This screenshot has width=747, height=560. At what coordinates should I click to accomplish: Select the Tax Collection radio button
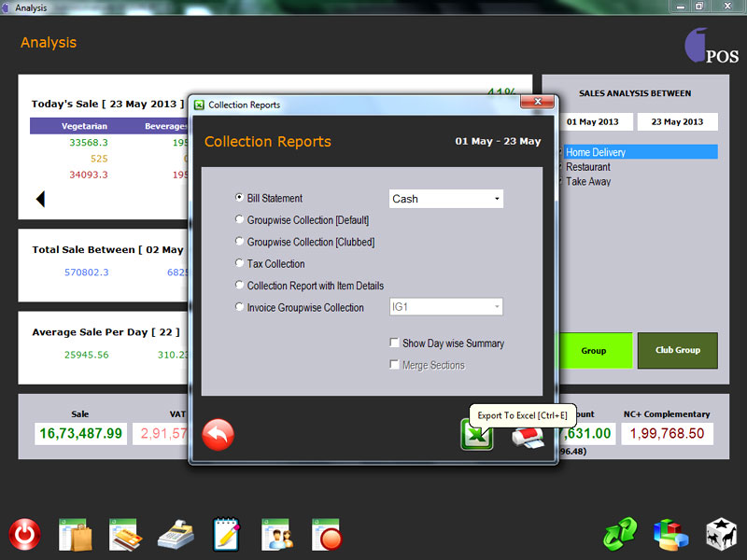point(240,264)
